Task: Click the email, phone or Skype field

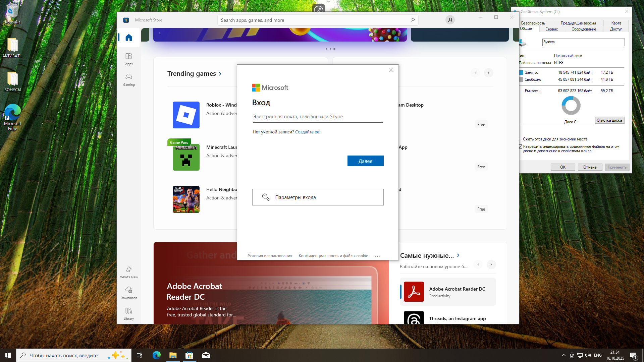Action: click(x=317, y=117)
